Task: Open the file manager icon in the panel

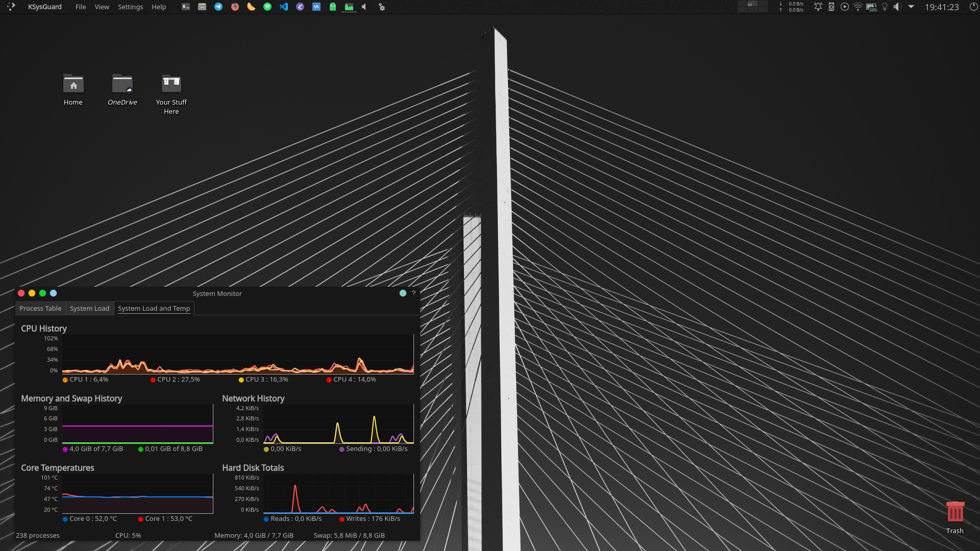Action: pos(202,7)
